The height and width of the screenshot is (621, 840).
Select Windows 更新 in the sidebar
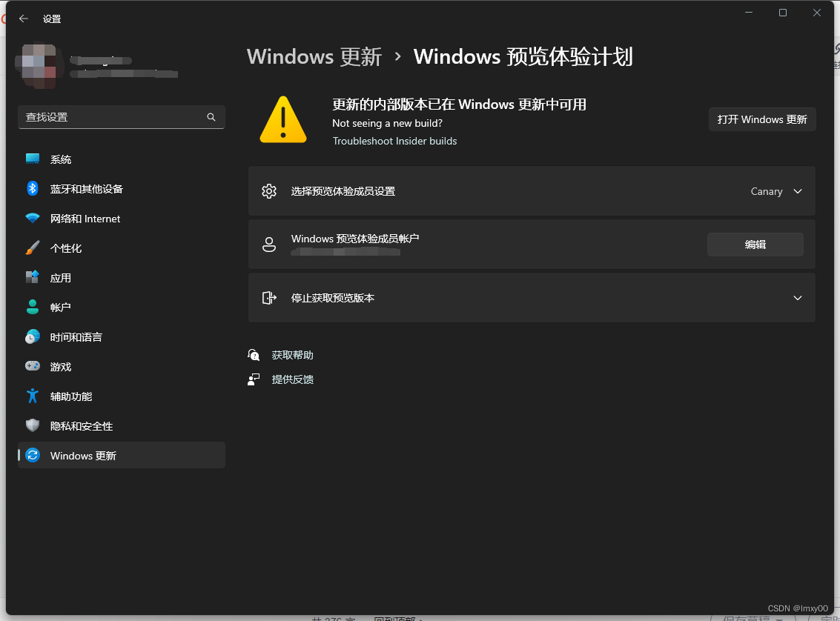tap(121, 455)
